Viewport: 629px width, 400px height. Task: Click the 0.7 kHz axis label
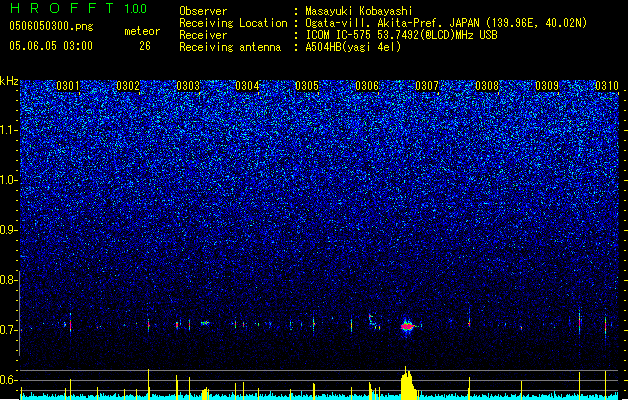tap(8, 330)
